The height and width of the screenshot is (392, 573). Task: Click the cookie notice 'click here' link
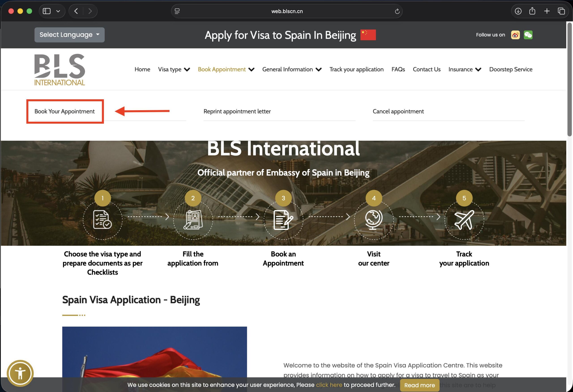coord(329,385)
